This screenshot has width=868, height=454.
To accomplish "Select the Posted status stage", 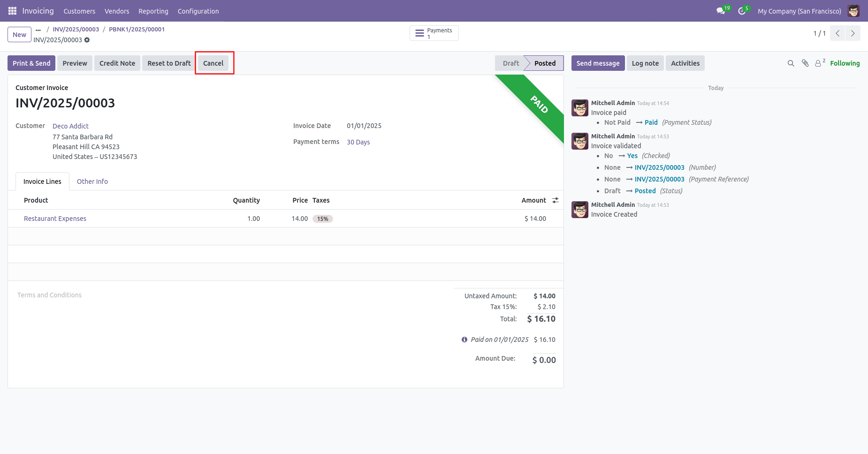I will coord(545,63).
